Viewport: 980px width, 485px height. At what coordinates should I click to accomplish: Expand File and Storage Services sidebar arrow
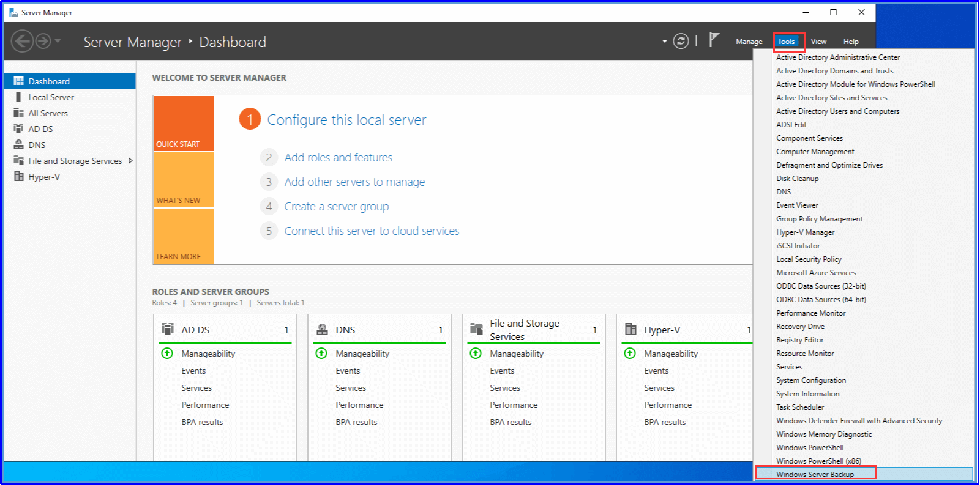click(x=130, y=161)
